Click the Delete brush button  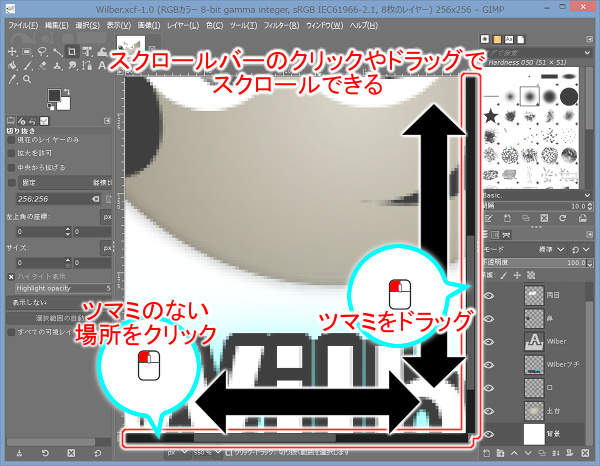(544, 218)
